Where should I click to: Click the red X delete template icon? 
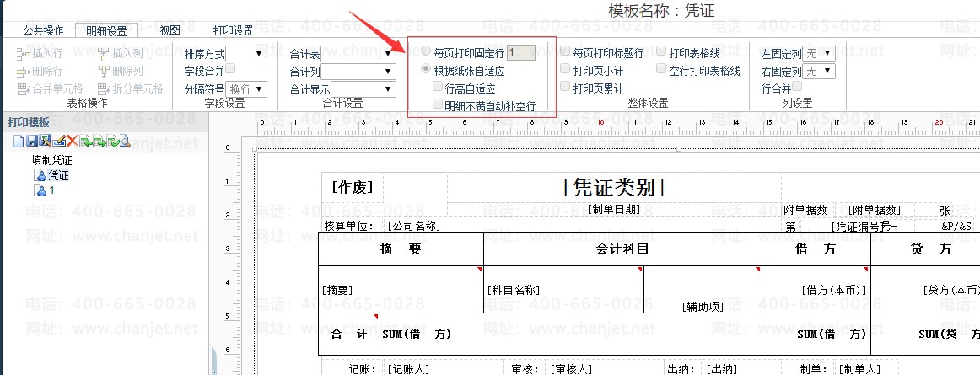coord(73,142)
